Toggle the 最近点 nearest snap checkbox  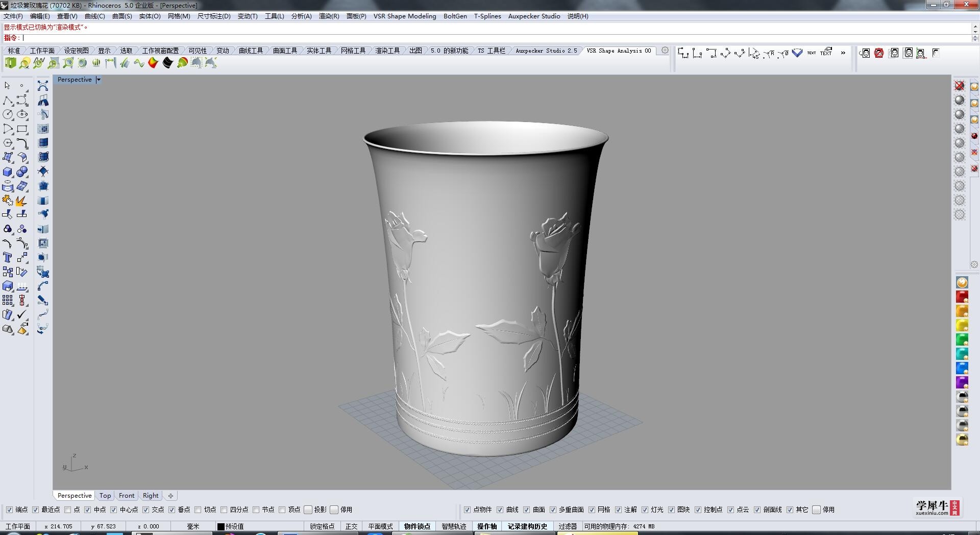point(35,509)
